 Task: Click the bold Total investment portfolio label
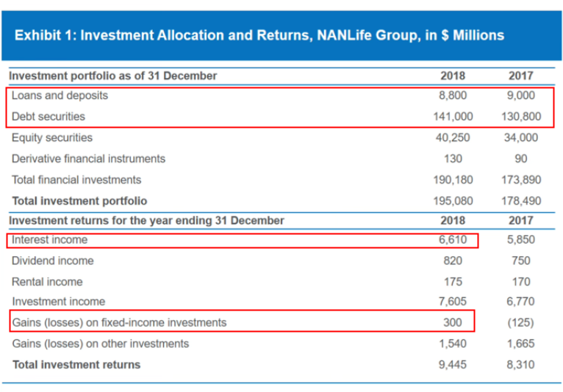pyautogui.click(x=79, y=200)
